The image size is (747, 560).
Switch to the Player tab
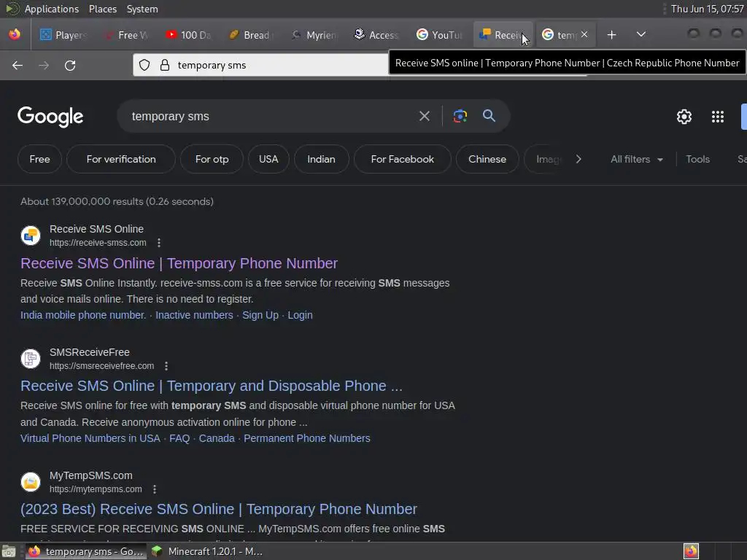[63, 35]
